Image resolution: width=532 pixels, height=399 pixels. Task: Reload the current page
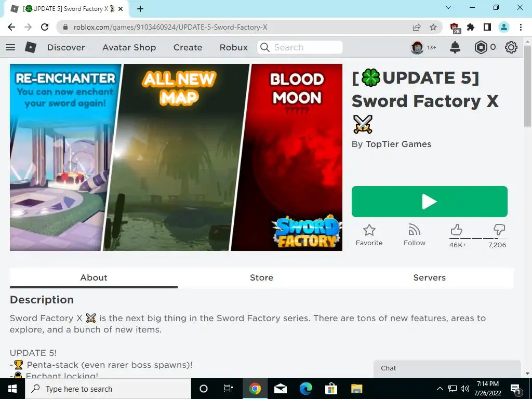[x=45, y=27]
